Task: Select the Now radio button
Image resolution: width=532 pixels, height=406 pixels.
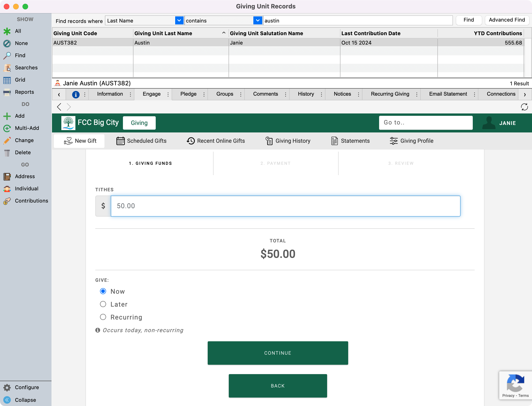Action: point(103,291)
